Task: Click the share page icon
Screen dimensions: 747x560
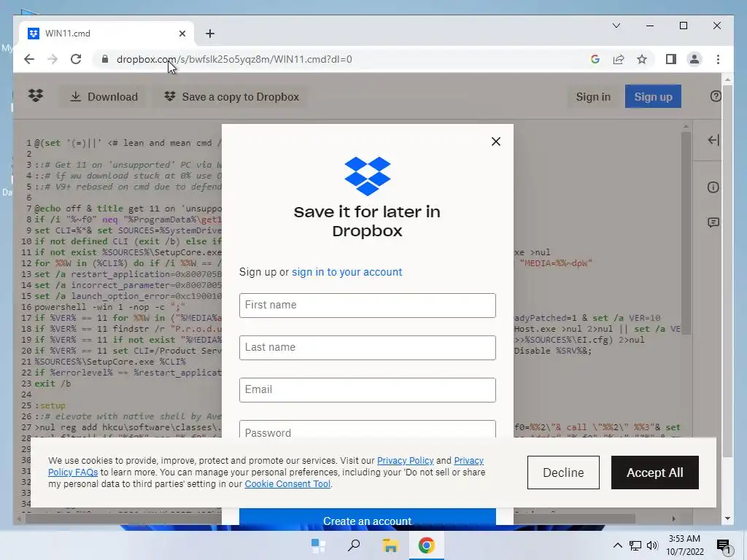Action: click(619, 59)
